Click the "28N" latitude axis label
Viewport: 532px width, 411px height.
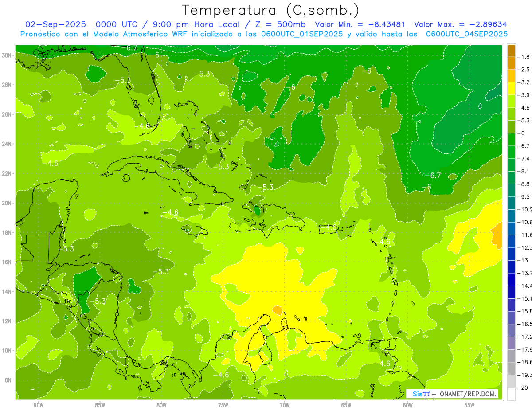8,85
